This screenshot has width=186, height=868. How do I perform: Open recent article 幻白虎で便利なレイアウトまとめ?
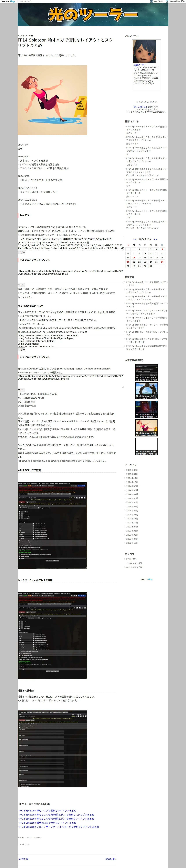coord(147,333)
